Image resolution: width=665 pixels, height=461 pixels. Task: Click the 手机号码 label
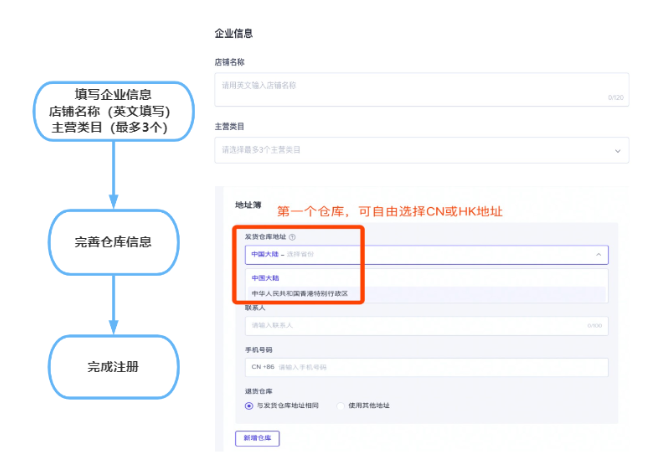click(x=259, y=350)
